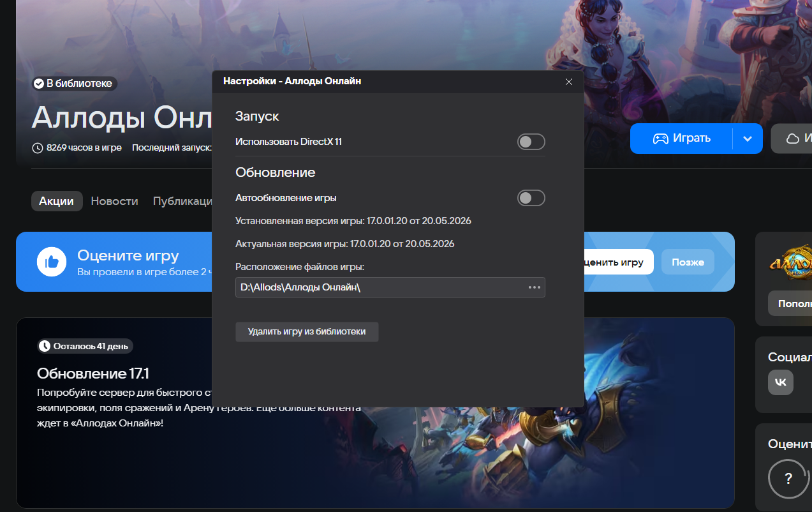Image resolution: width=812 pixels, height=512 pixels.
Task: Click the Позже button
Action: [688, 262]
